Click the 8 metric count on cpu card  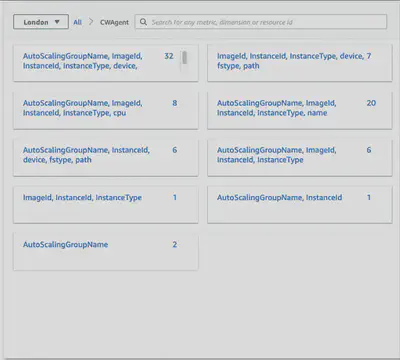(x=175, y=103)
